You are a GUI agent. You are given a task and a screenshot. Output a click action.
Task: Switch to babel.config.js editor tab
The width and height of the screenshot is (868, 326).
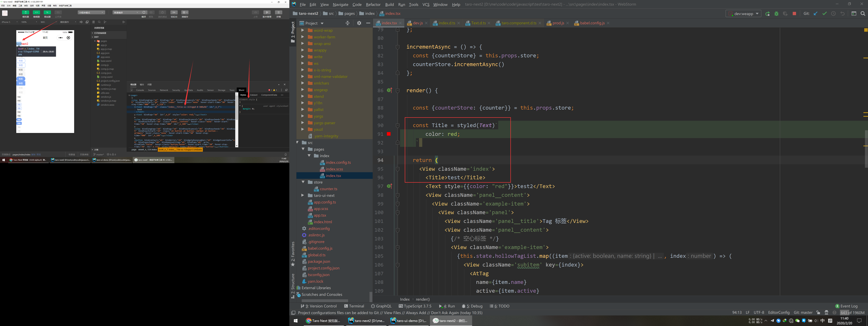pos(592,23)
